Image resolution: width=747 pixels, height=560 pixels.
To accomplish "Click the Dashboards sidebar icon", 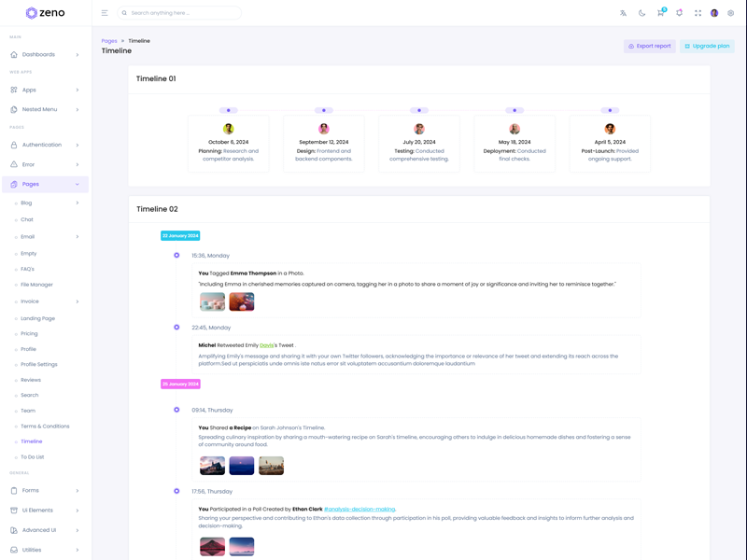I will point(14,55).
